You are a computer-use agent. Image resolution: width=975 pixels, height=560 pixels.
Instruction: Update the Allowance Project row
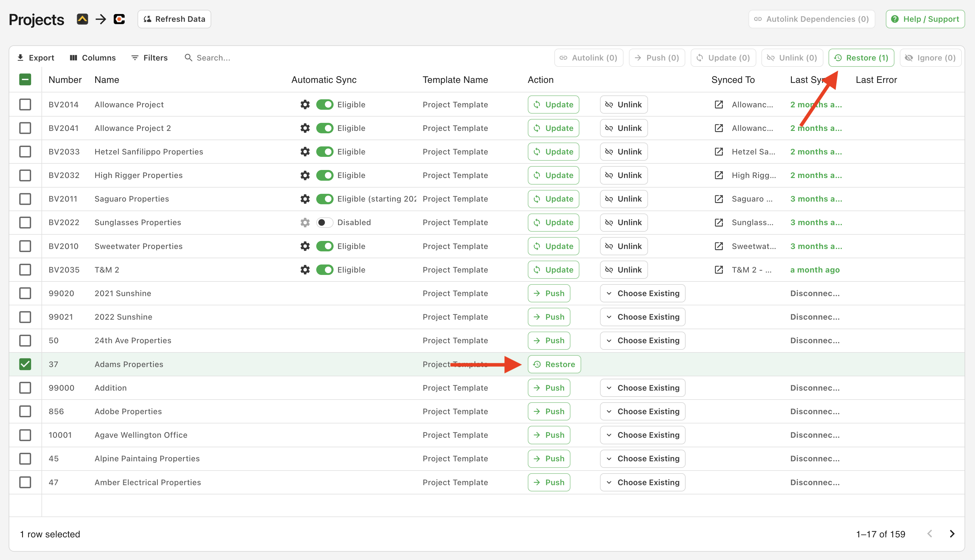coord(553,105)
